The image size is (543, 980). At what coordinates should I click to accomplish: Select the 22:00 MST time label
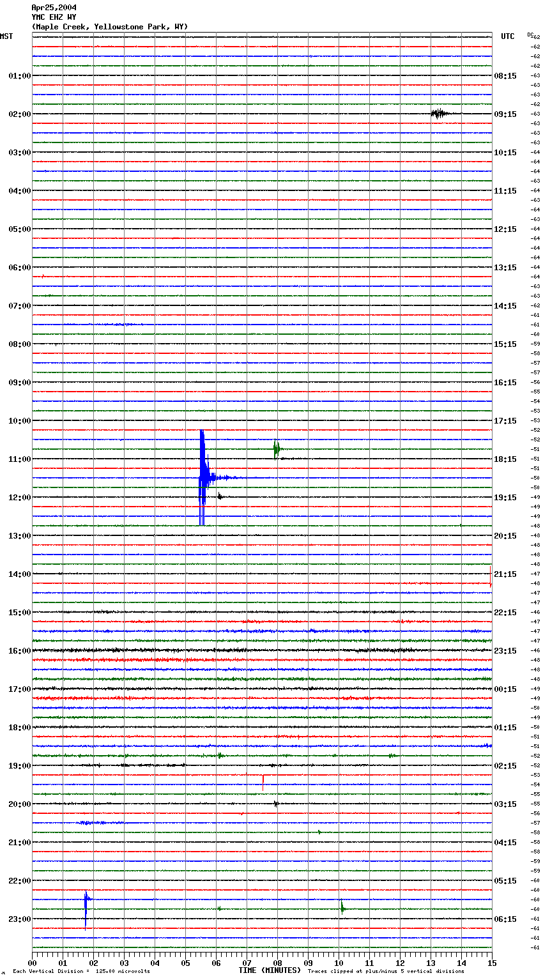(20, 881)
